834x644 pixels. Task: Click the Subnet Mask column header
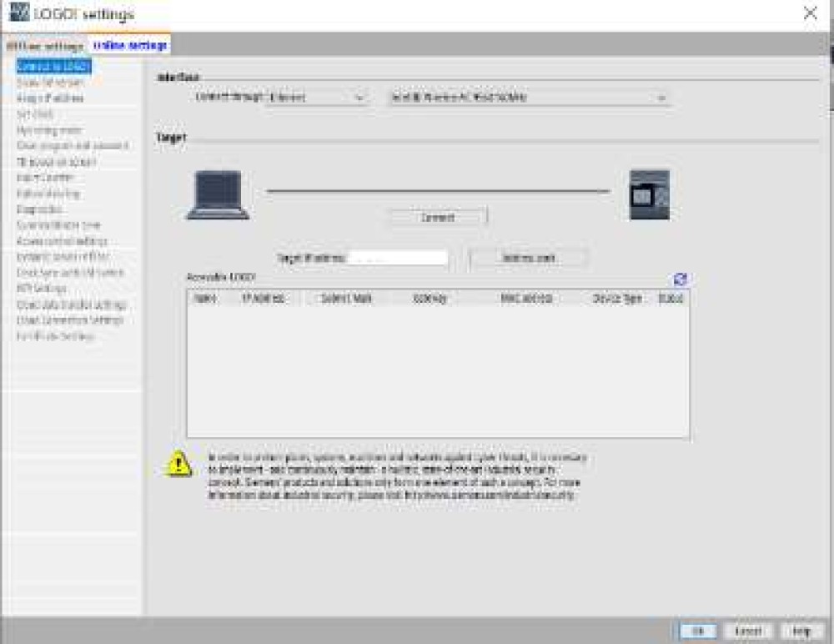(x=346, y=299)
